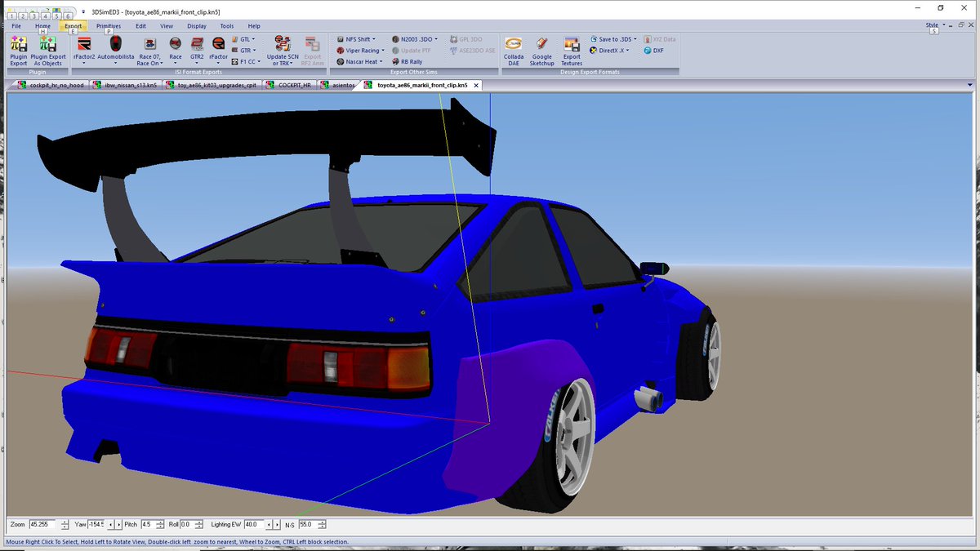Image resolution: width=980 pixels, height=551 pixels.
Task: Export to Automobilista format
Action: point(116,51)
